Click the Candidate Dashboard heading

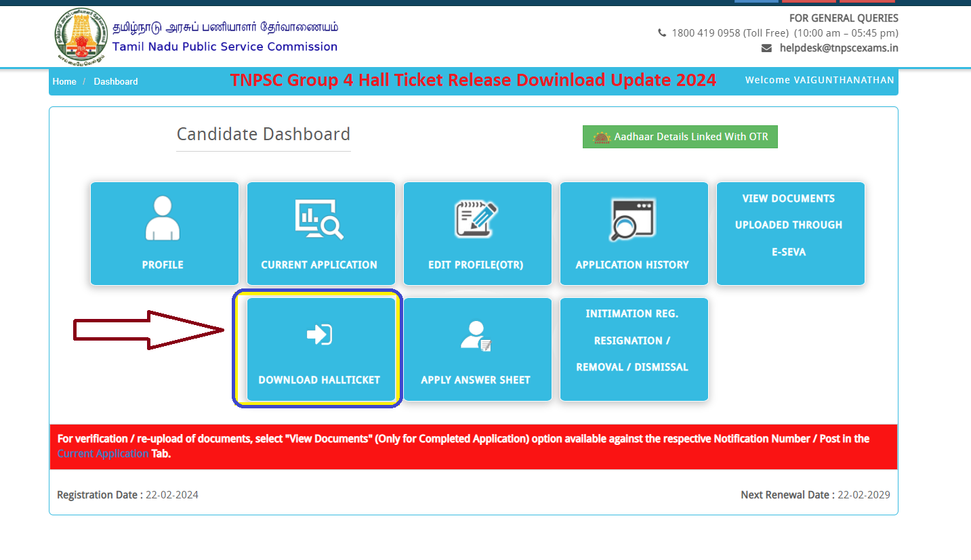pos(263,134)
